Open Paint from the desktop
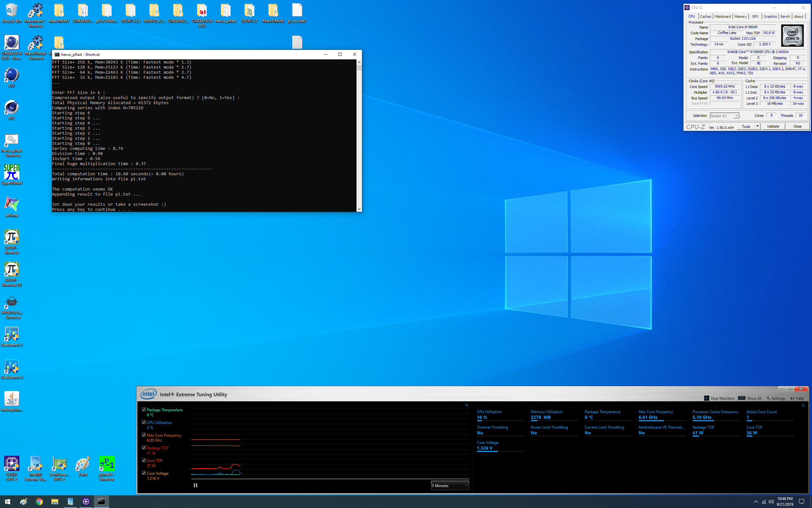This screenshot has height=508, width=812. 82,466
